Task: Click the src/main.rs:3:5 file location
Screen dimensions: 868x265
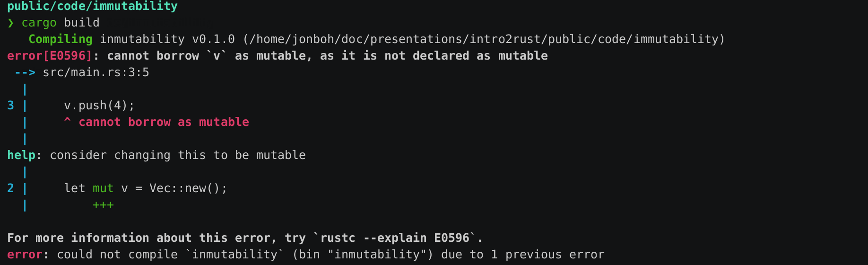Action: (x=96, y=72)
